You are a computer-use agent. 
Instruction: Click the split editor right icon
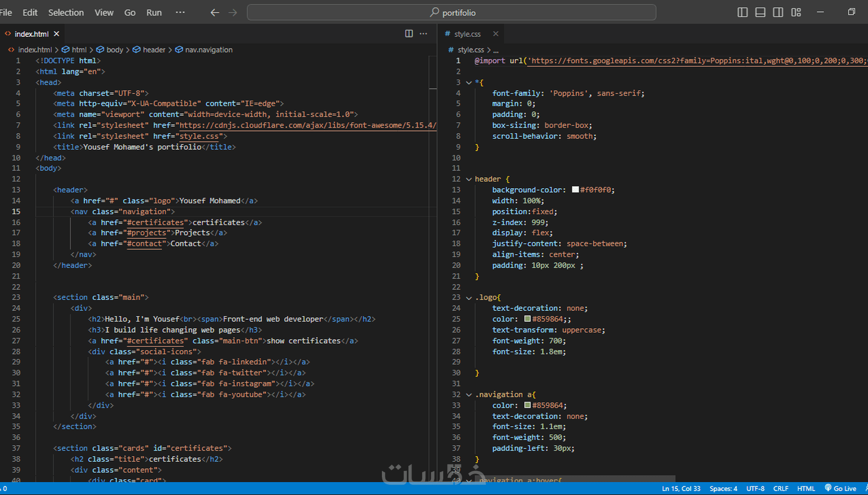tap(409, 34)
